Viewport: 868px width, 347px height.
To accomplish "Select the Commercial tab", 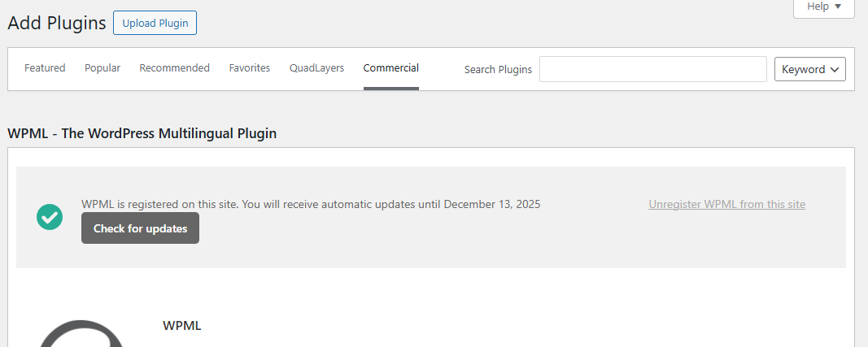I will 390,68.
